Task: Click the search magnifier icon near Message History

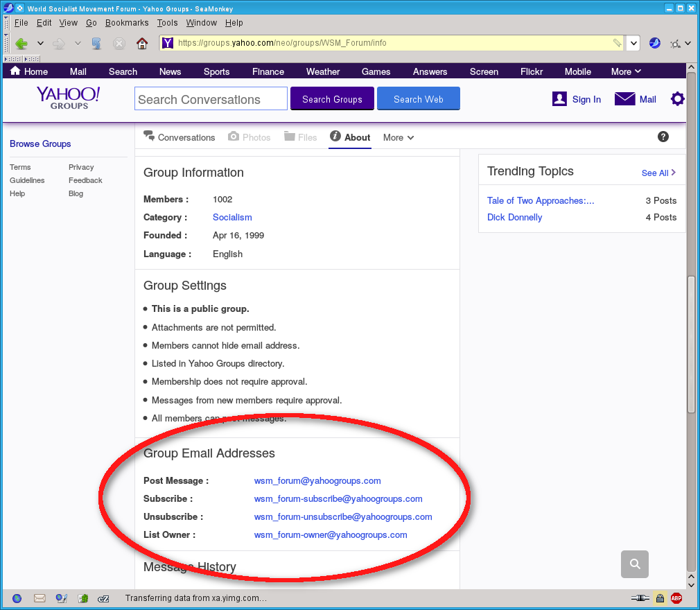Action: 634,564
